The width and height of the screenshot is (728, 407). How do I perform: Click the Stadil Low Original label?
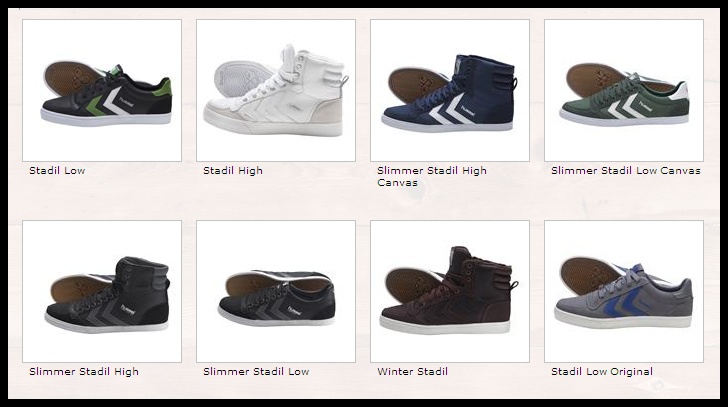pyautogui.click(x=602, y=371)
